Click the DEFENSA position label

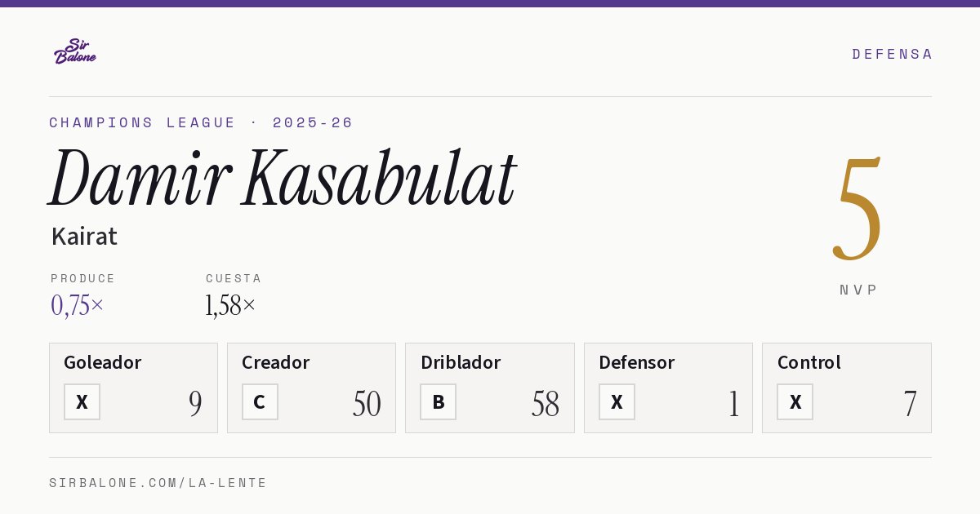(x=892, y=54)
